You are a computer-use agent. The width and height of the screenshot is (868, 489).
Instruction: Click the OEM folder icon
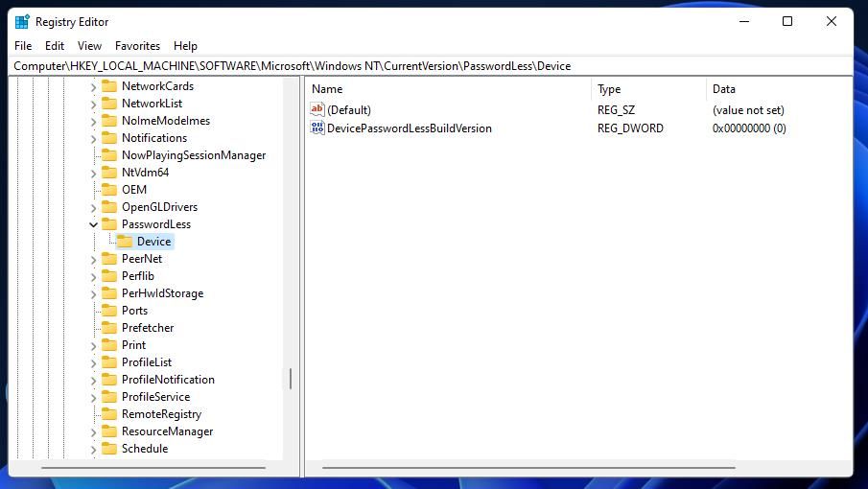tap(109, 189)
